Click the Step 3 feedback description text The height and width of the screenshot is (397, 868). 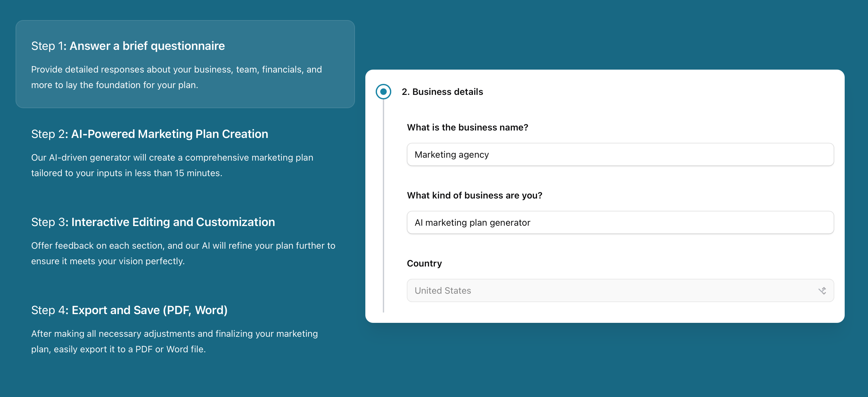click(x=183, y=253)
